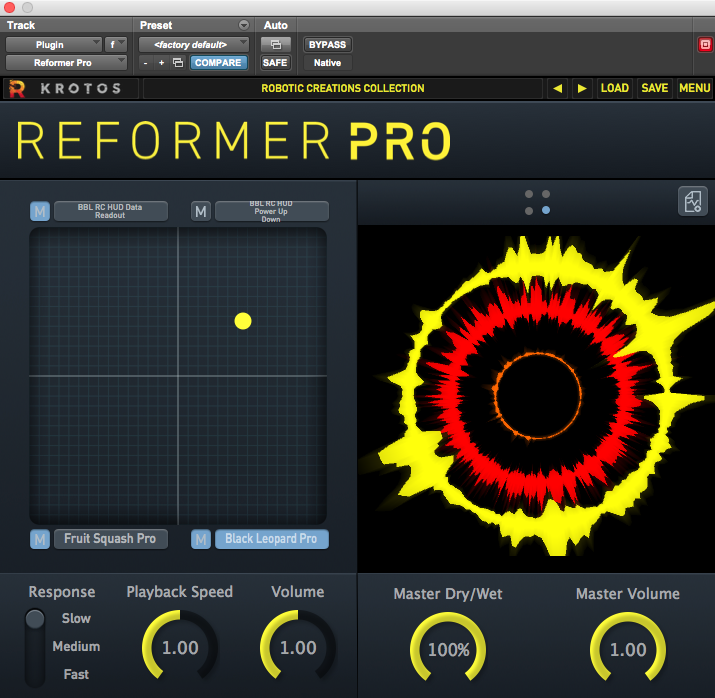715x698 pixels.
Task: Click the Preset header label
Action: click(156, 25)
